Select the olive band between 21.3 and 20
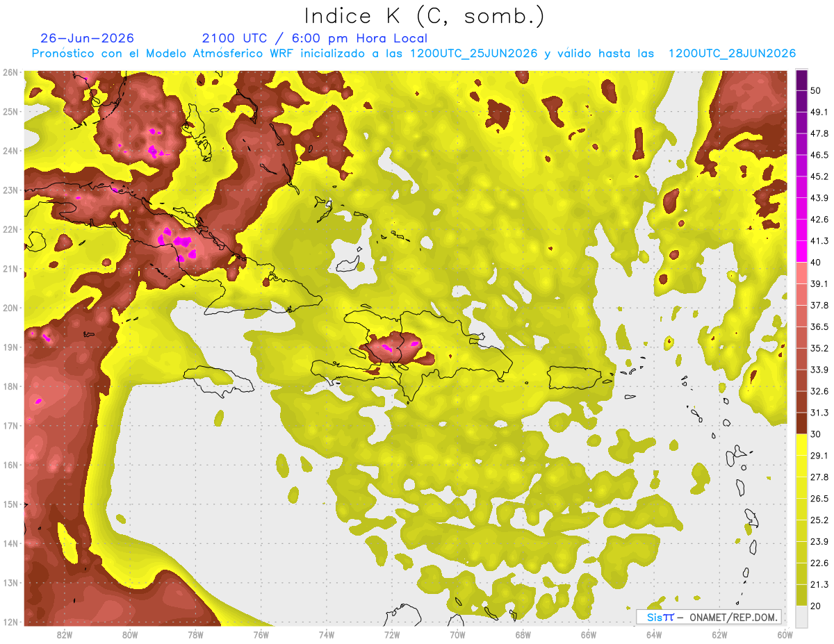This screenshot has height=644, width=834. coord(801,595)
